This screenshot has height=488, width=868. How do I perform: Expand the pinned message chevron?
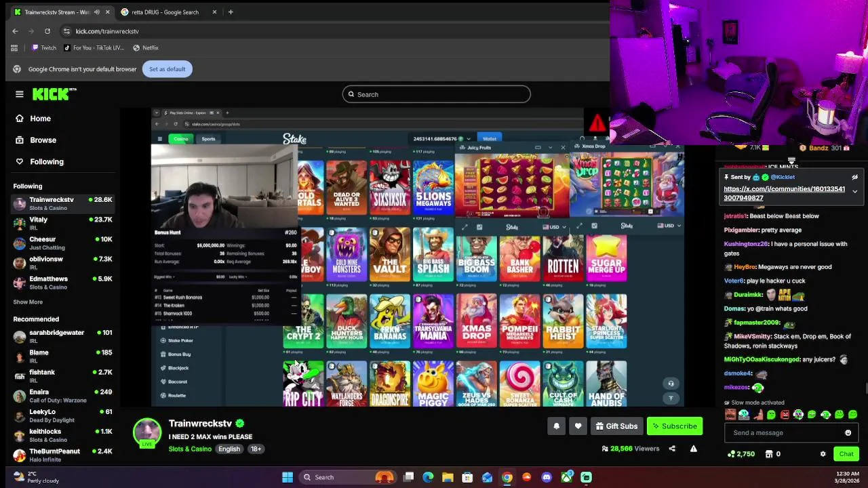coord(854,192)
